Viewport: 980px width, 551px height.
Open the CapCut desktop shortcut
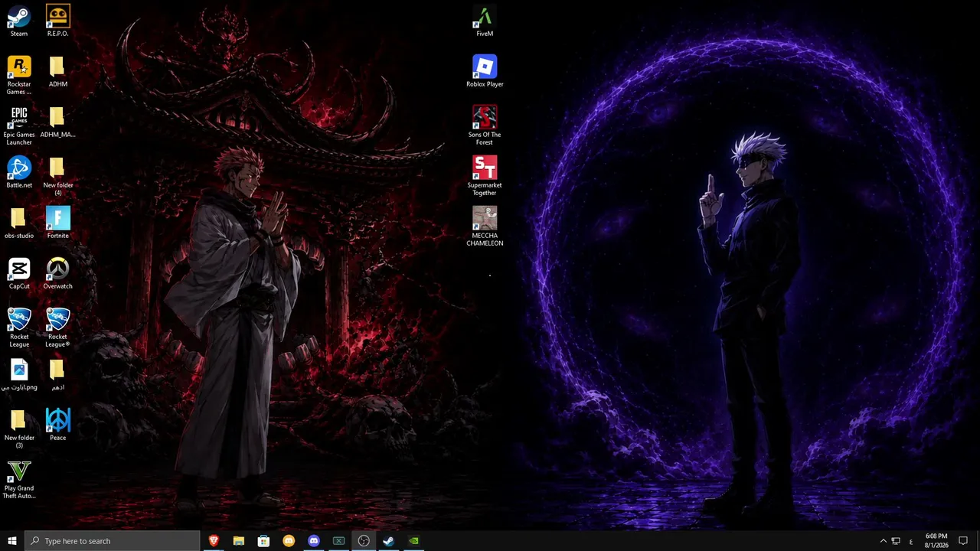click(19, 273)
